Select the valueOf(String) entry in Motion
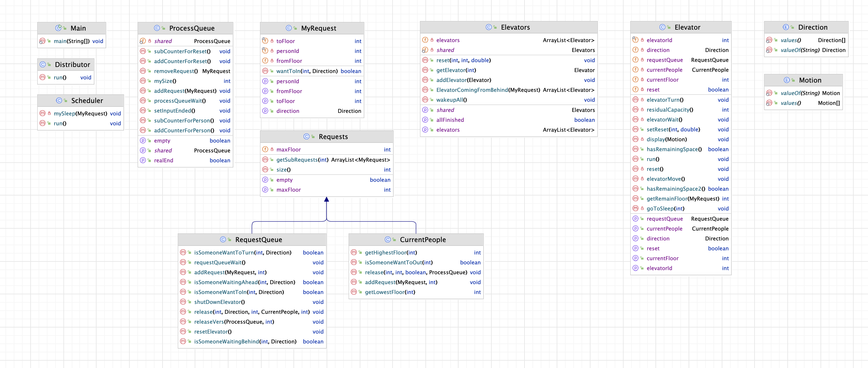This screenshot has width=868, height=368. [x=803, y=93]
